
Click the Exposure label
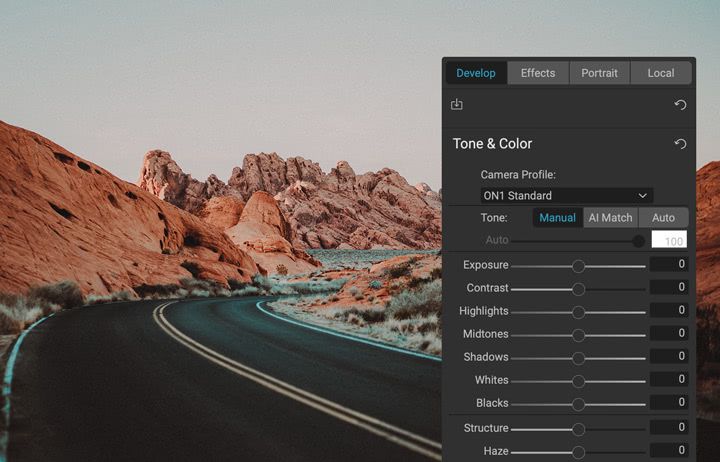click(486, 265)
